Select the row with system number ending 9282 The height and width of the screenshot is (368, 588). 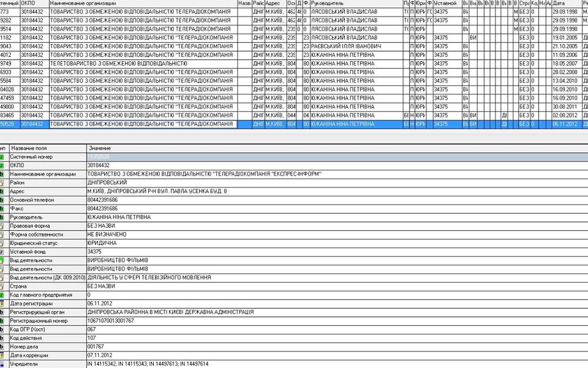click(294, 20)
